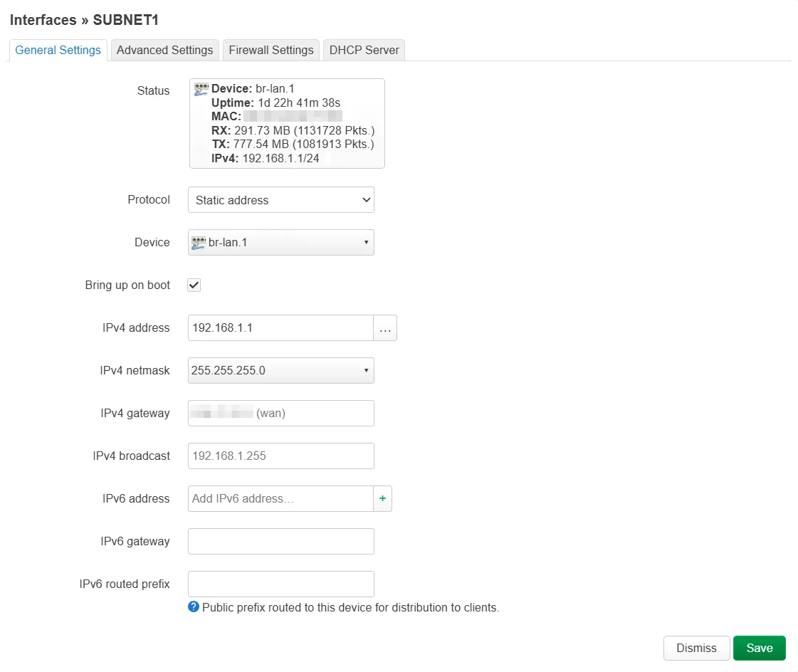Open the Protocol dropdown showing Static address

coord(281,200)
